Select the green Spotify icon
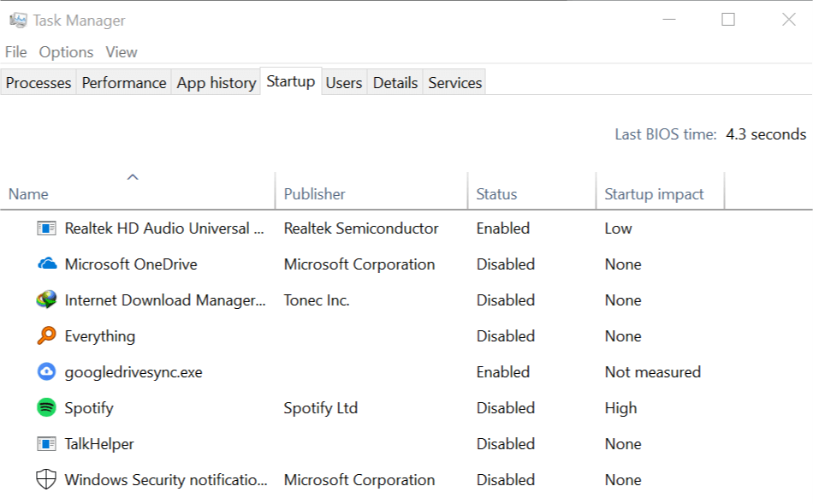The image size is (813, 504). (x=46, y=407)
